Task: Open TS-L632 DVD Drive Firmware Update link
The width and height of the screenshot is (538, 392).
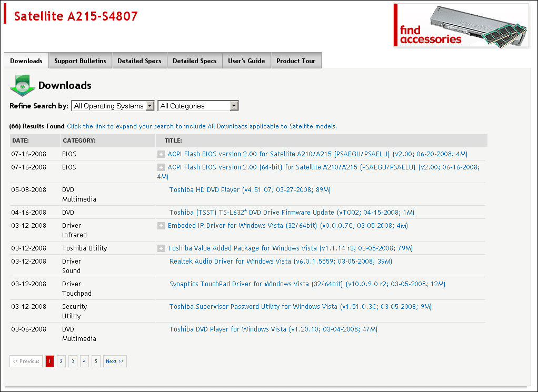Action: click(x=292, y=213)
